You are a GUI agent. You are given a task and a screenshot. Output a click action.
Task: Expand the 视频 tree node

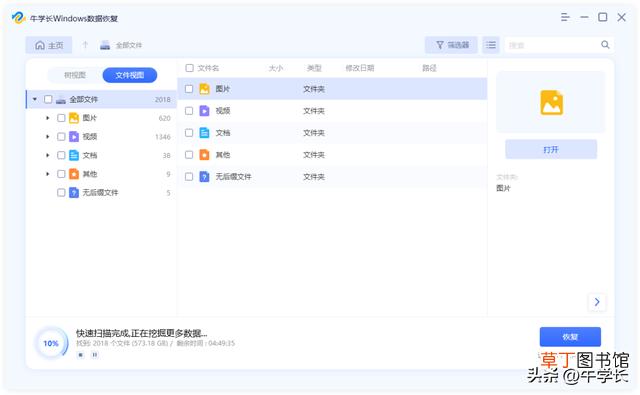pyautogui.click(x=47, y=136)
